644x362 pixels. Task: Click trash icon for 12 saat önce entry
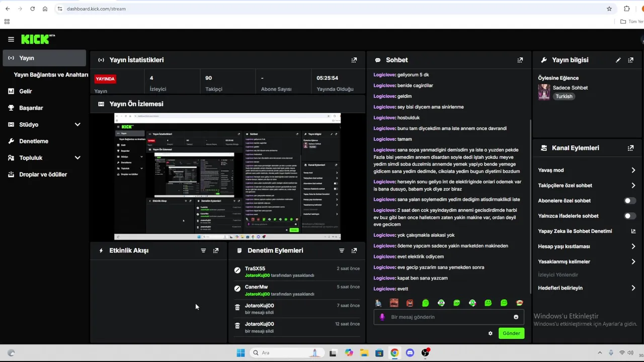tap(237, 326)
